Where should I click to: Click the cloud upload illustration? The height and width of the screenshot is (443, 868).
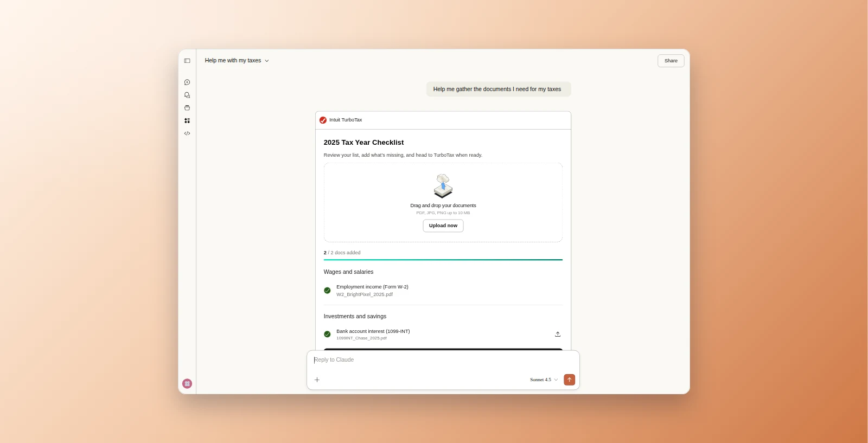point(443,186)
